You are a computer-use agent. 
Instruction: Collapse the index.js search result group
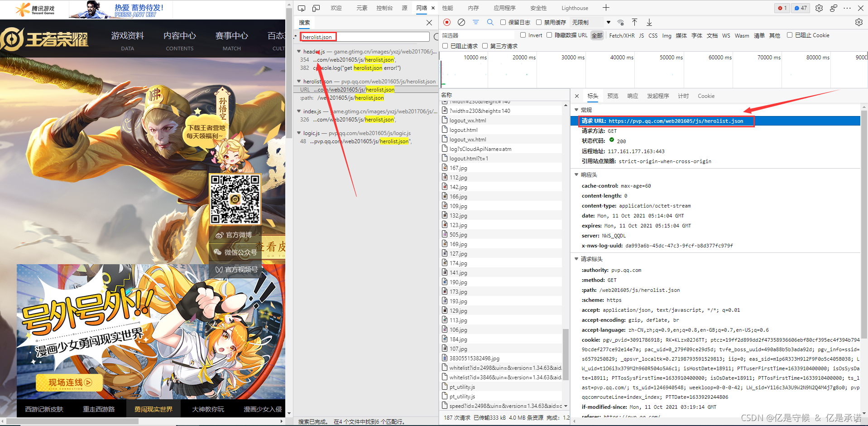299,111
